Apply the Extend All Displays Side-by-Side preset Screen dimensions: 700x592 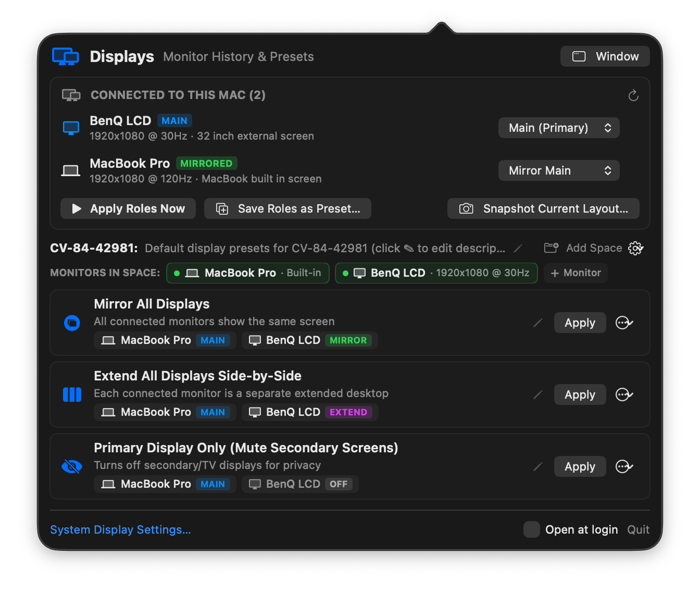point(580,395)
